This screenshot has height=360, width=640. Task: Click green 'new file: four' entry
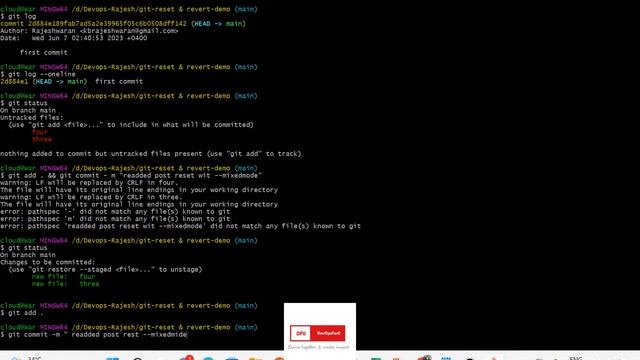point(65,277)
